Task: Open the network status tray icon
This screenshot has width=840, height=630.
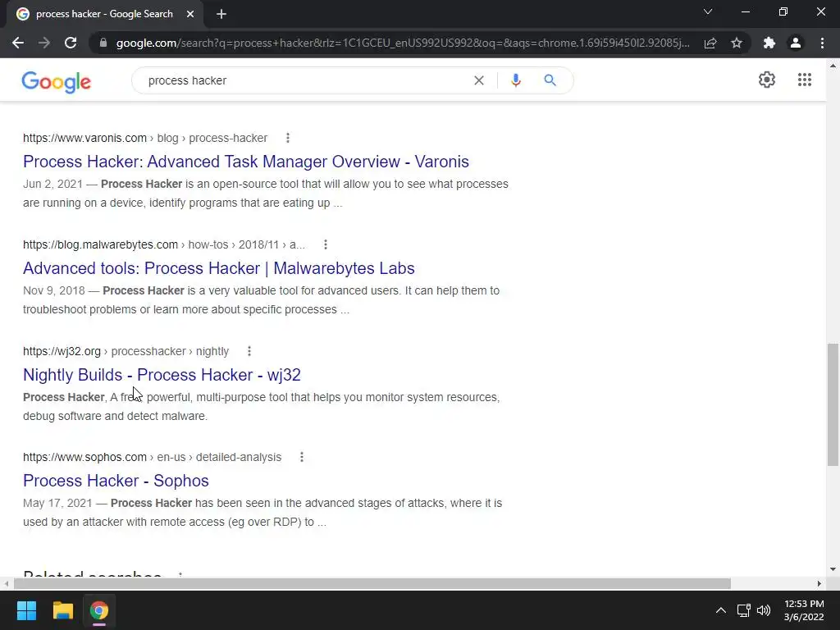Action: [743, 610]
